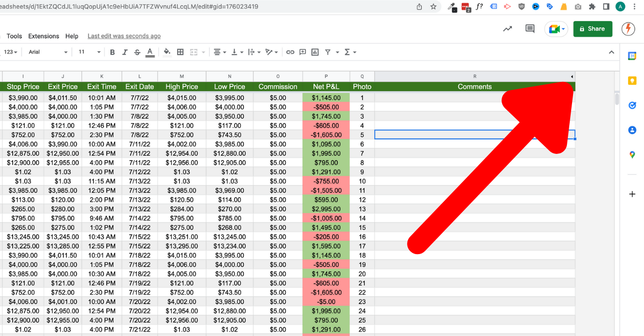This screenshot has height=336, width=644.
Task: Open the comment history icon
Action: click(x=530, y=29)
